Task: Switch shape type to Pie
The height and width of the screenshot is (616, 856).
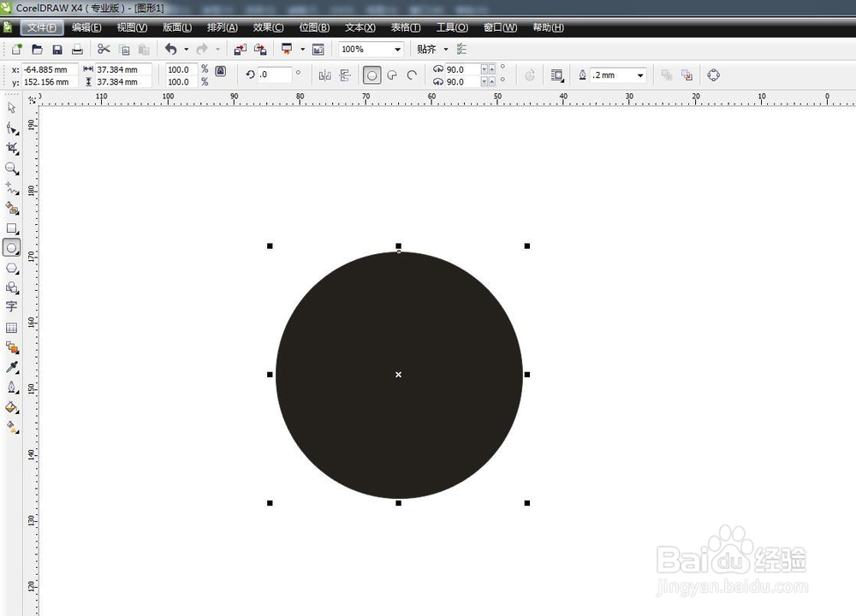Action: pyautogui.click(x=392, y=75)
